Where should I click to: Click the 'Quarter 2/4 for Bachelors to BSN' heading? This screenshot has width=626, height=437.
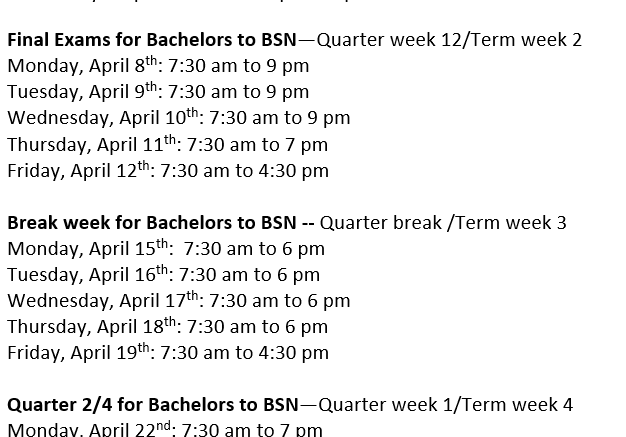coord(153,405)
